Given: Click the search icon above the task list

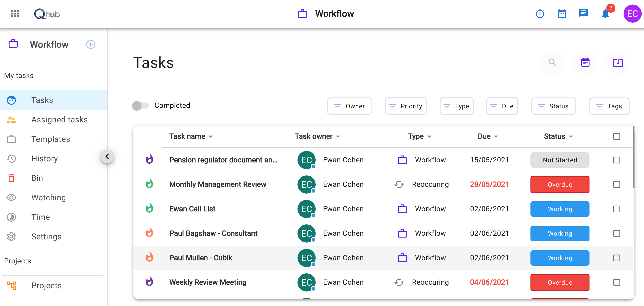Looking at the screenshot, I should tap(552, 63).
